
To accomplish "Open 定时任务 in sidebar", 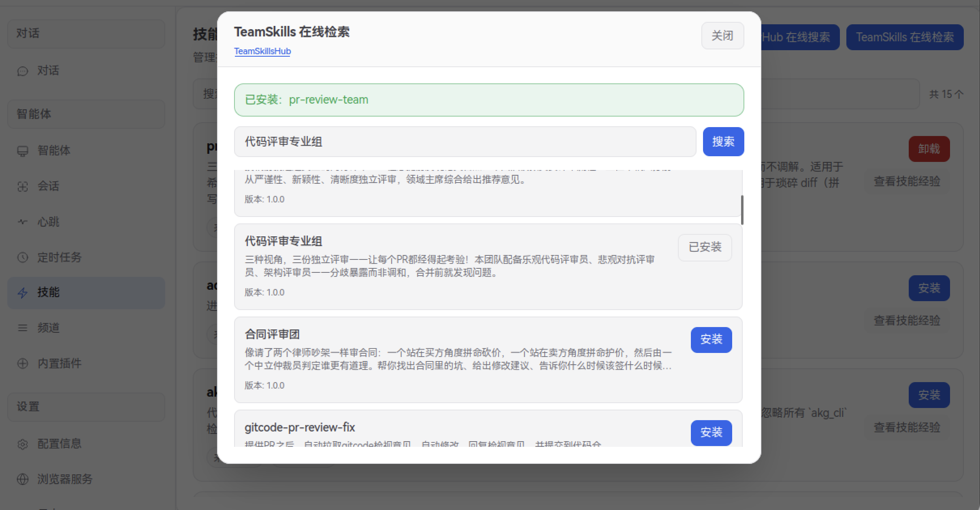I will pyautogui.click(x=86, y=257).
